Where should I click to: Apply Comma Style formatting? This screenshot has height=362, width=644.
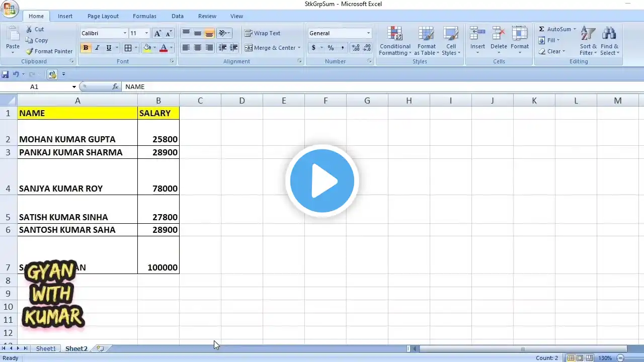point(343,48)
